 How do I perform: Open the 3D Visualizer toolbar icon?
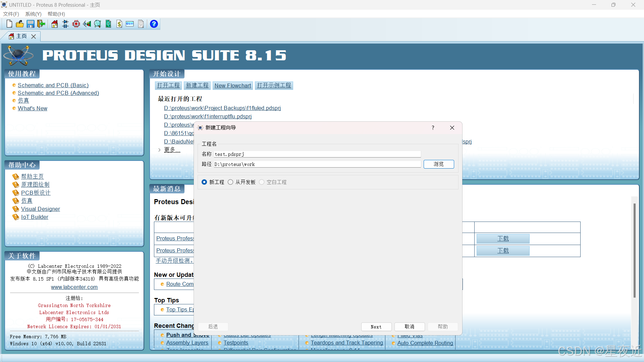[87, 24]
